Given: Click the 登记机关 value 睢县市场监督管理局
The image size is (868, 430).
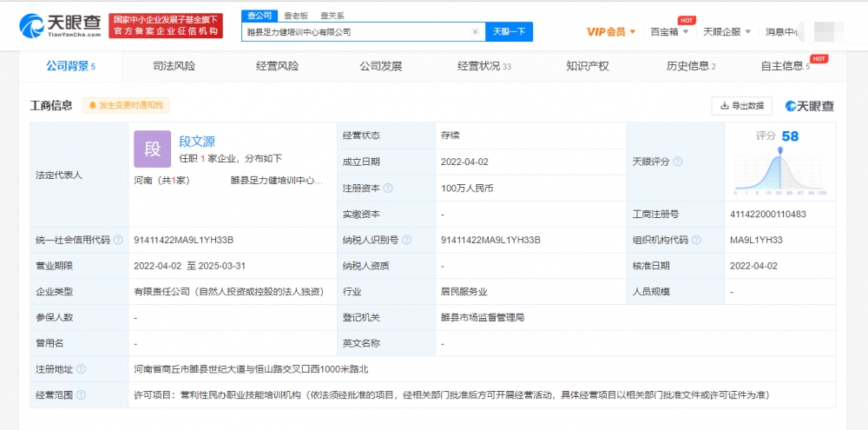Looking at the screenshot, I should click(x=482, y=318).
